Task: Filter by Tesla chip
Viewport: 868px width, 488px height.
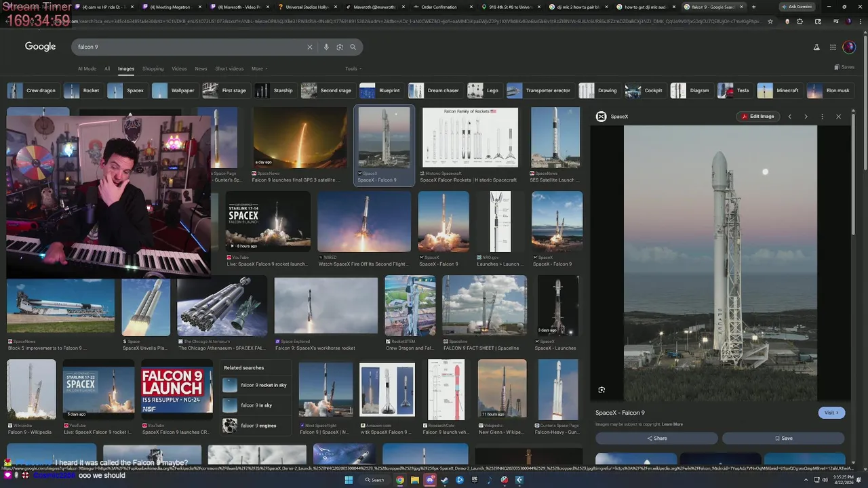Action: click(734, 90)
